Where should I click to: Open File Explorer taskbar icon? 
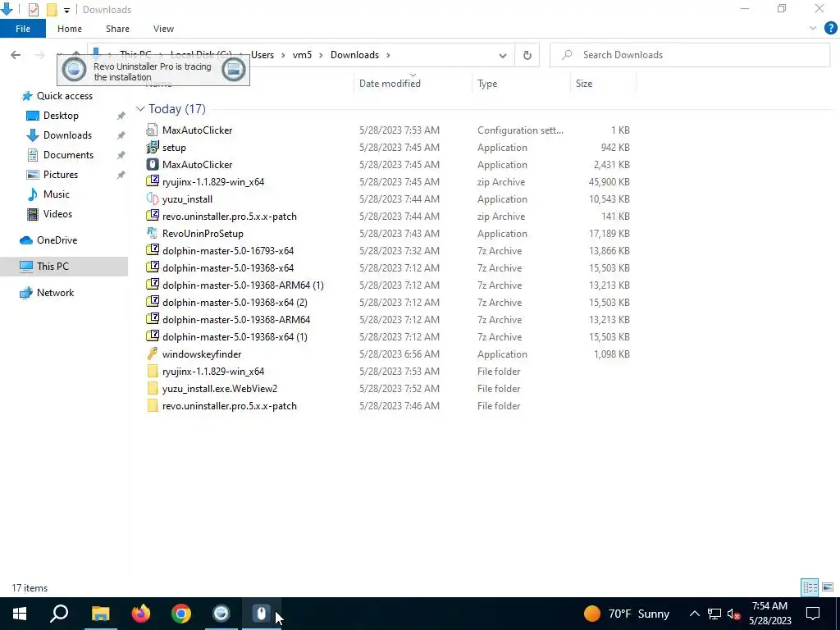(x=100, y=614)
